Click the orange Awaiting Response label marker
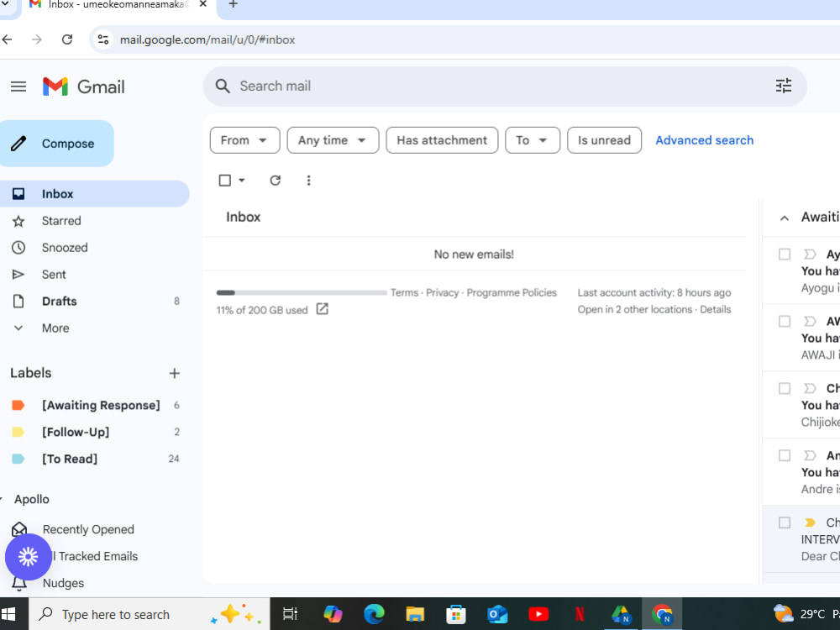This screenshot has width=840, height=630. [18, 405]
